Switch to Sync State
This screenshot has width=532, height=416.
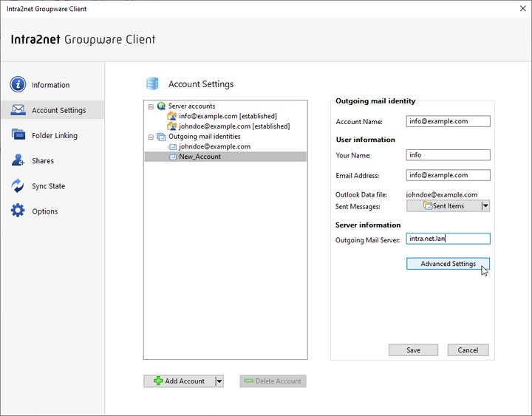click(52, 185)
